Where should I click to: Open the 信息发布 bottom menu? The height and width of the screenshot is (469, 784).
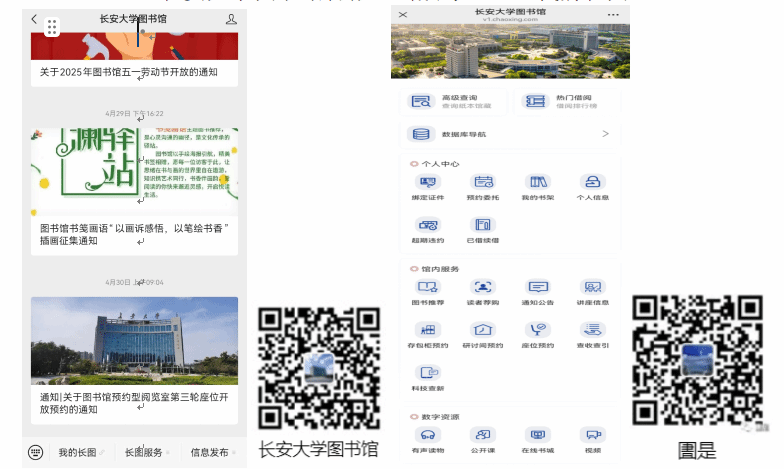click(x=210, y=452)
